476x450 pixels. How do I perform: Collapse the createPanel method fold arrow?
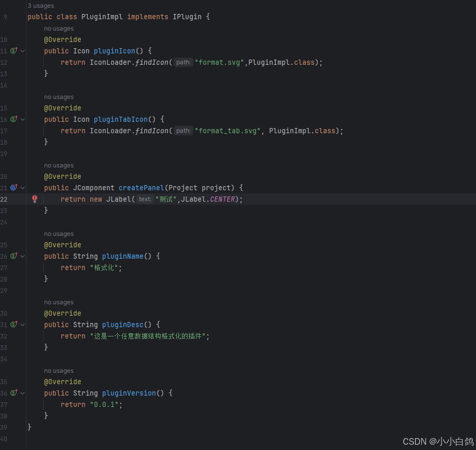22,188
